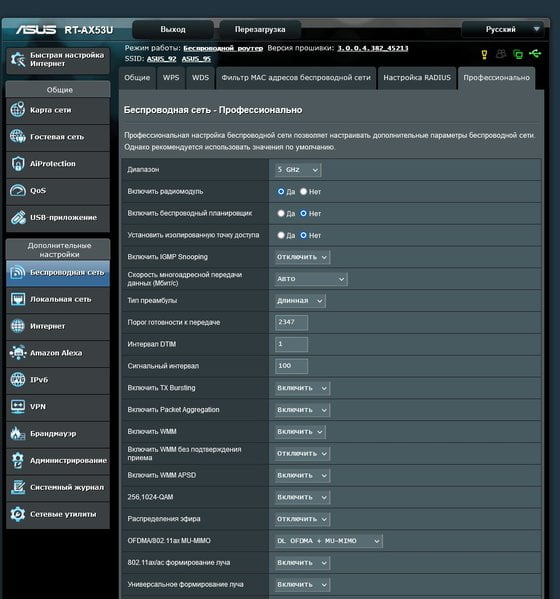Click the Выход button
560x599 pixels.
pyautogui.click(x=173, y=29)
